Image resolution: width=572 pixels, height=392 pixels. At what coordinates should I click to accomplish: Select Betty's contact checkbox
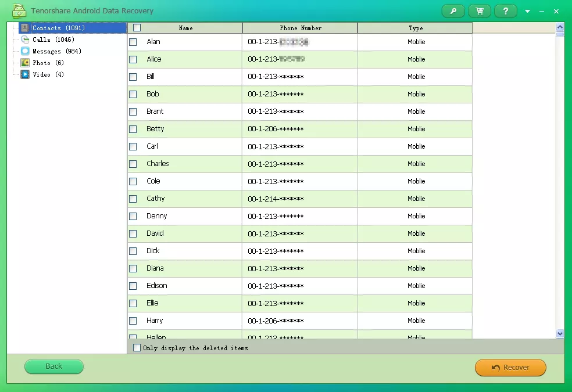(x=133, y=128)
